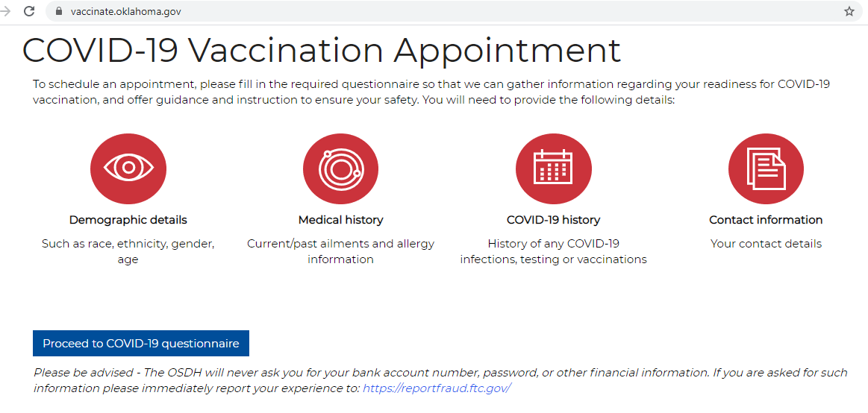
Task: Click the COVID-19 Vaccination Appointment title
Action: coord(322,50)
